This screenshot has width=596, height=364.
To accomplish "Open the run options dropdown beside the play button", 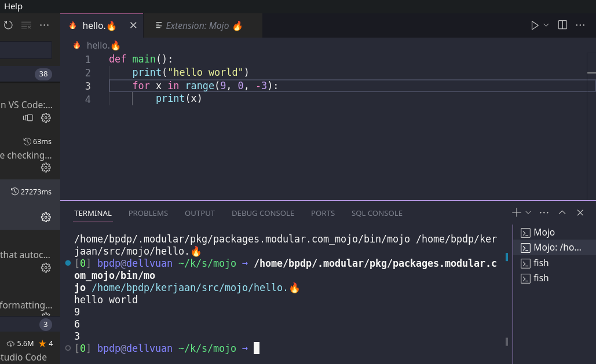I will 544,25.
